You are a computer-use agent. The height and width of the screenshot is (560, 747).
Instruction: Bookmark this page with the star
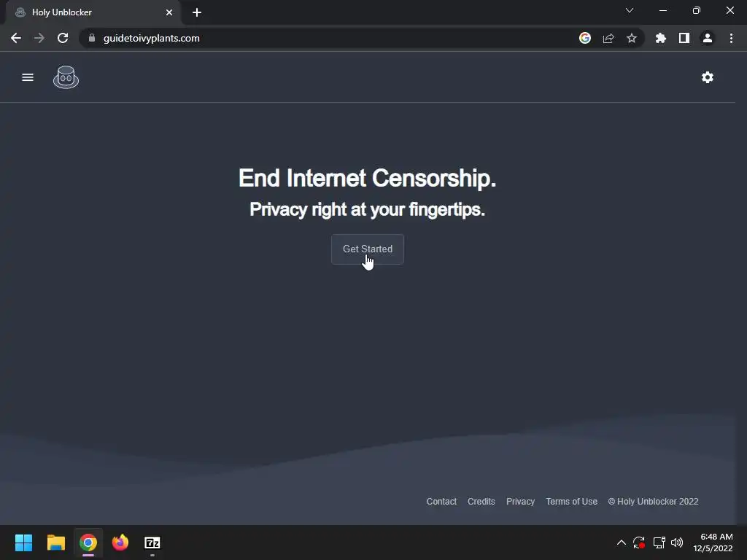[x=632, y=38]
